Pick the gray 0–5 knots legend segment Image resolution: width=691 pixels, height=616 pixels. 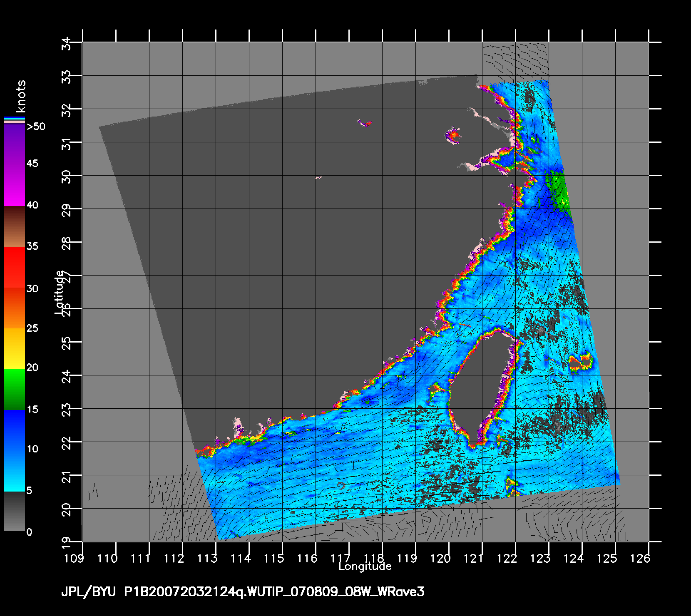[14, 511]
